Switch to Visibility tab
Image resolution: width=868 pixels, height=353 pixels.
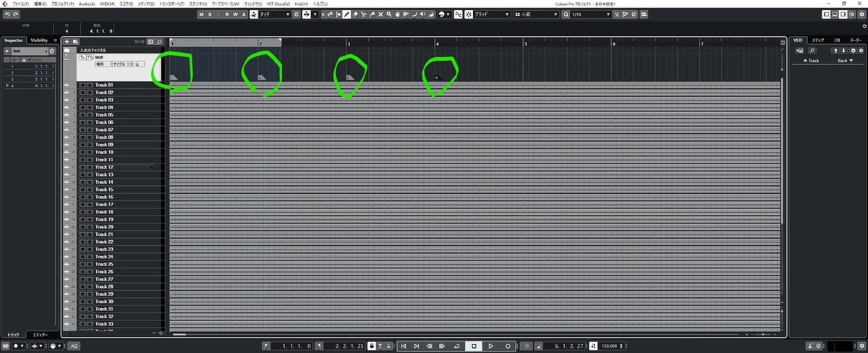point(39,41)
